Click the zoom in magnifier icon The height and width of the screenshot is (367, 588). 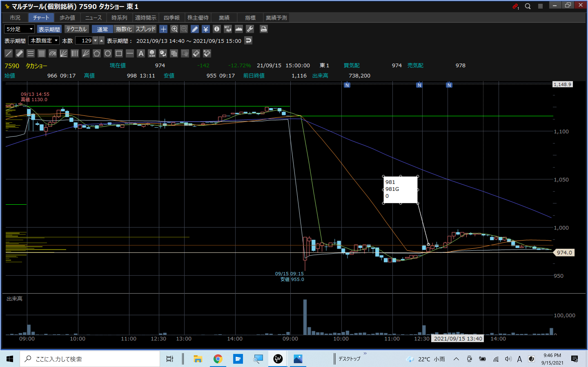174,29
